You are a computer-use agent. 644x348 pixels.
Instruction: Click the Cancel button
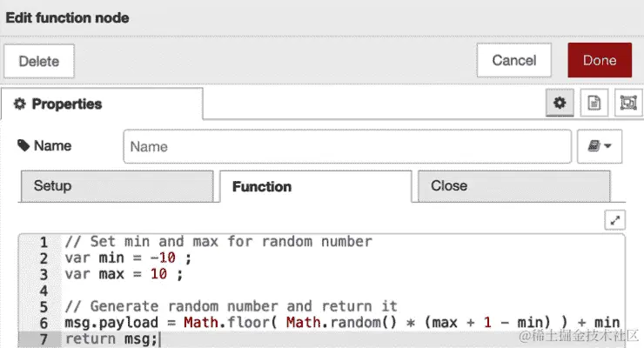[513, 60]
